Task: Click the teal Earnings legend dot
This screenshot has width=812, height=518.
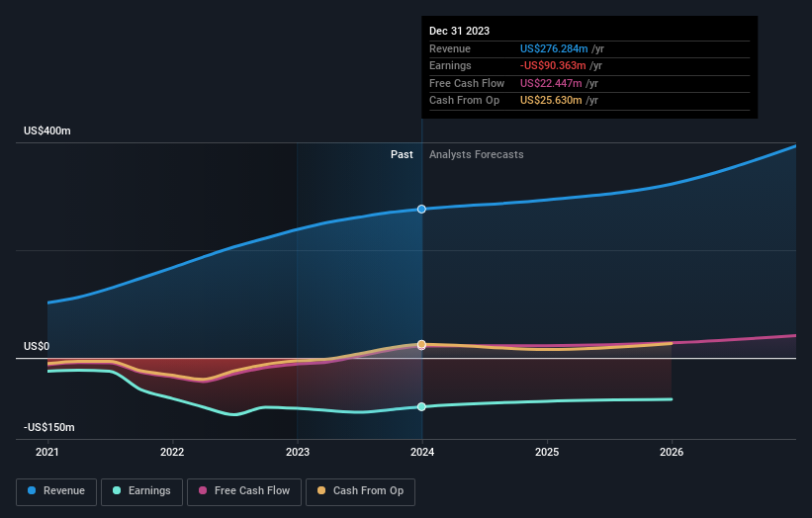Action: click(x=117, y=490)
